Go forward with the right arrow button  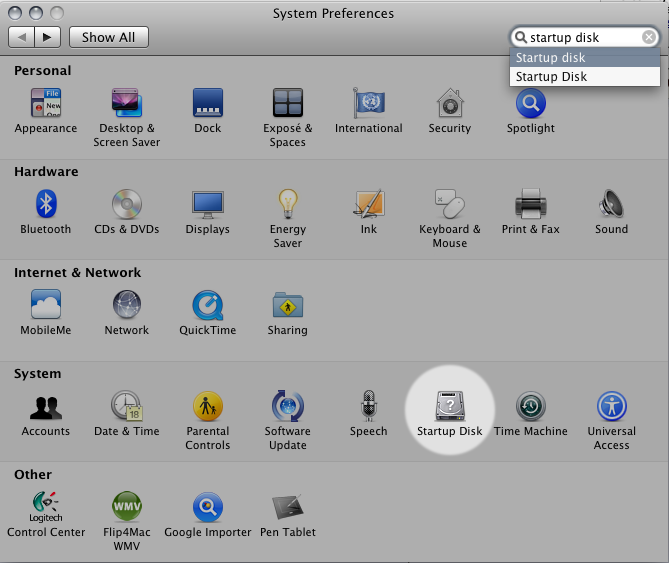coord(47,37)
